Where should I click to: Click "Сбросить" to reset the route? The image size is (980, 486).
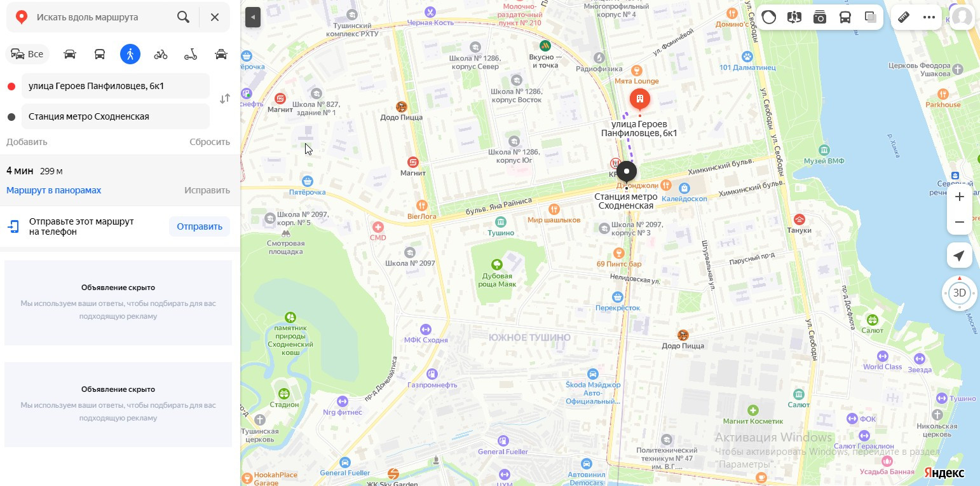[x=210, y=142]
